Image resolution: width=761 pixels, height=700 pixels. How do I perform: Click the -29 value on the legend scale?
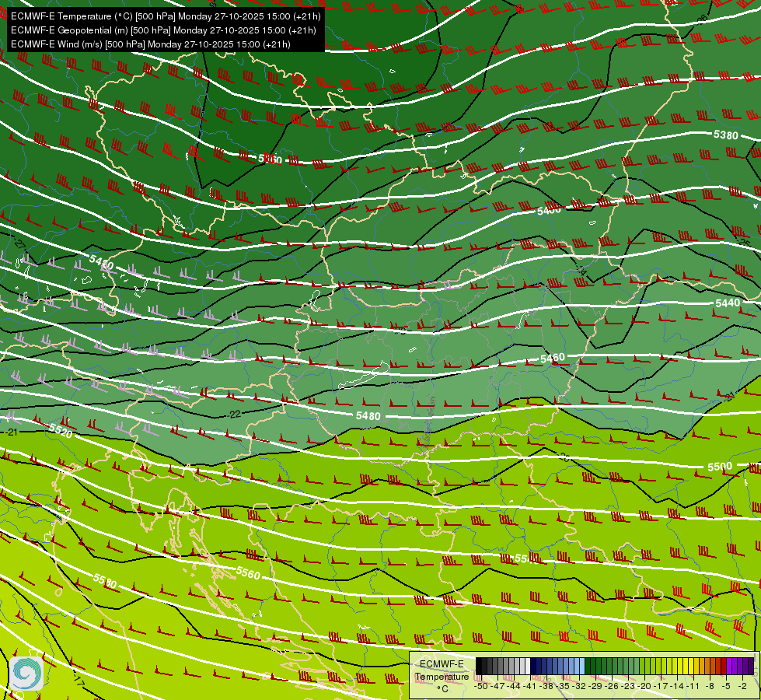tap(595, 686)
